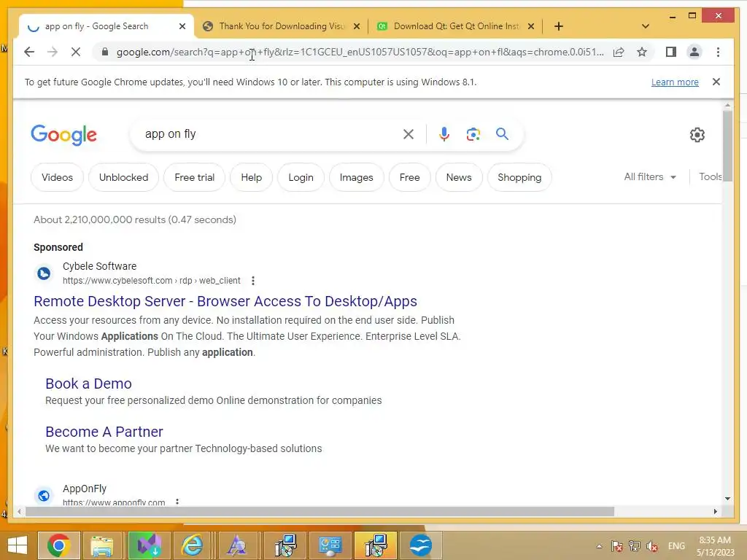Open Become A Partner sitelink
Viewport: 747px width, 560px height.
[x=104, y=432]
